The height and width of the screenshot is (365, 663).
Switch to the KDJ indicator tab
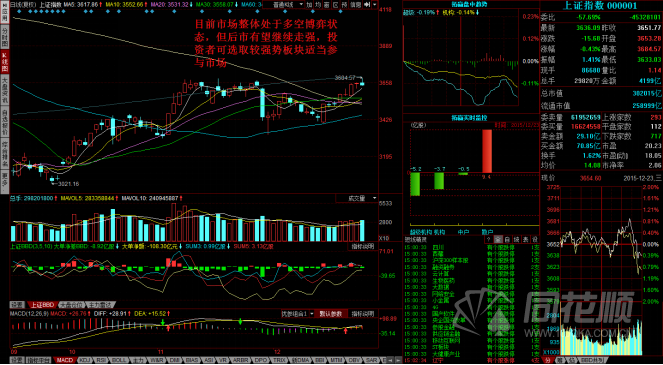click(x=85, y=360)
